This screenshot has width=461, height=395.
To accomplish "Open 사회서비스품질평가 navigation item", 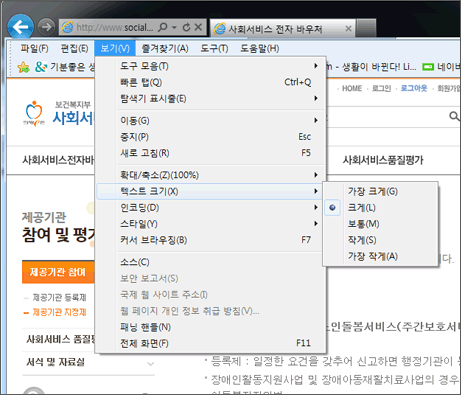I will [383, 160].
